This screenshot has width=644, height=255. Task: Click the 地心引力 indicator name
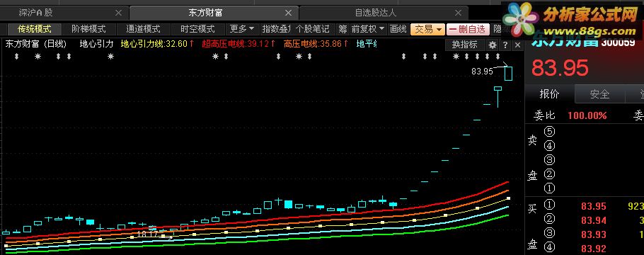click(x=96, y=44)
